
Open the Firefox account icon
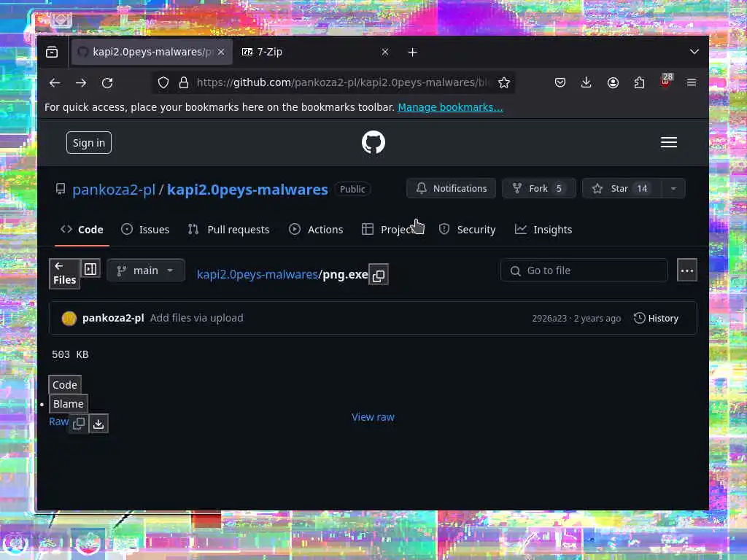point(613,83)
